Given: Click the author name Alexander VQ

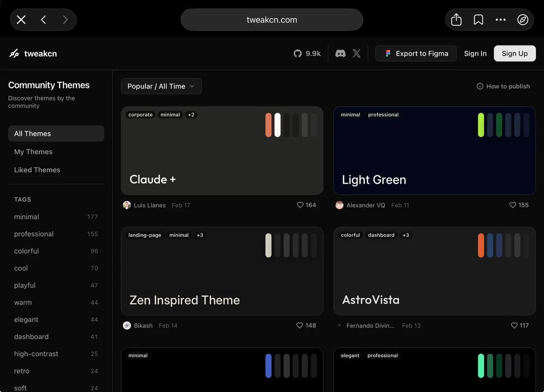Looking at the screenshot, I should click(366, 205).
